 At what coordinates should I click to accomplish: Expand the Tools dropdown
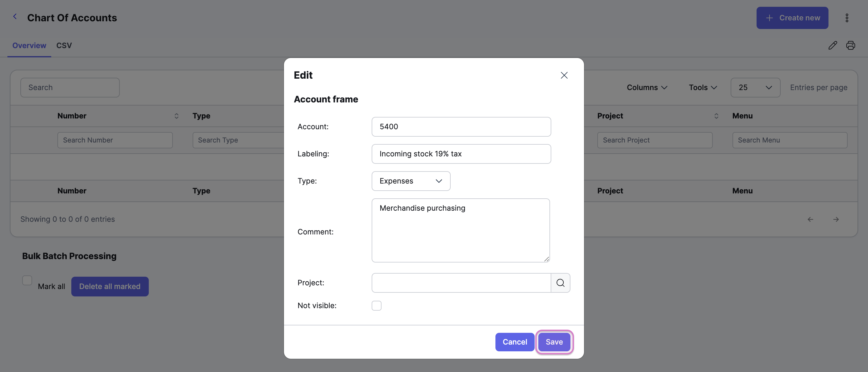pos(703,88)
